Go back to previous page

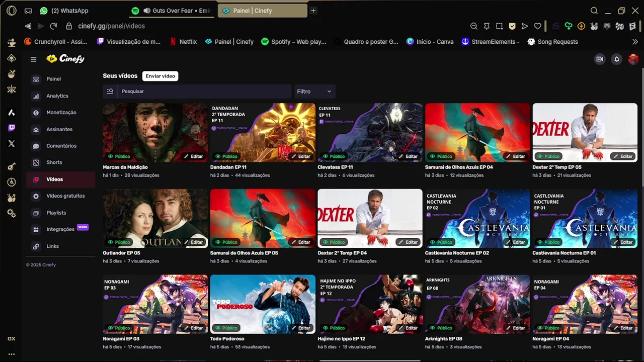point(28,26)
